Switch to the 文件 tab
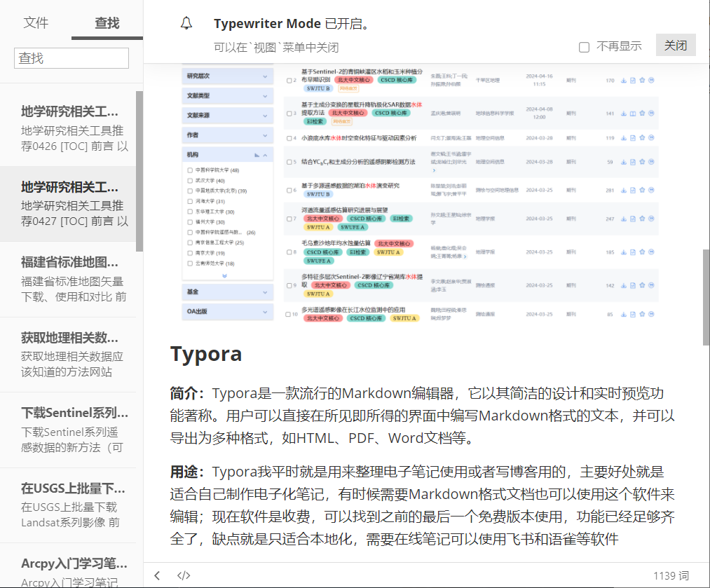Viewport: 710px width, 588px height. [x=36, y=22]
